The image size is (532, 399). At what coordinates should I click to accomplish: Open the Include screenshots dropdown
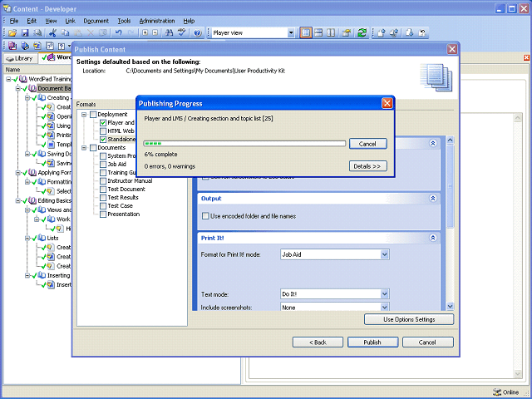click(384, 307)
